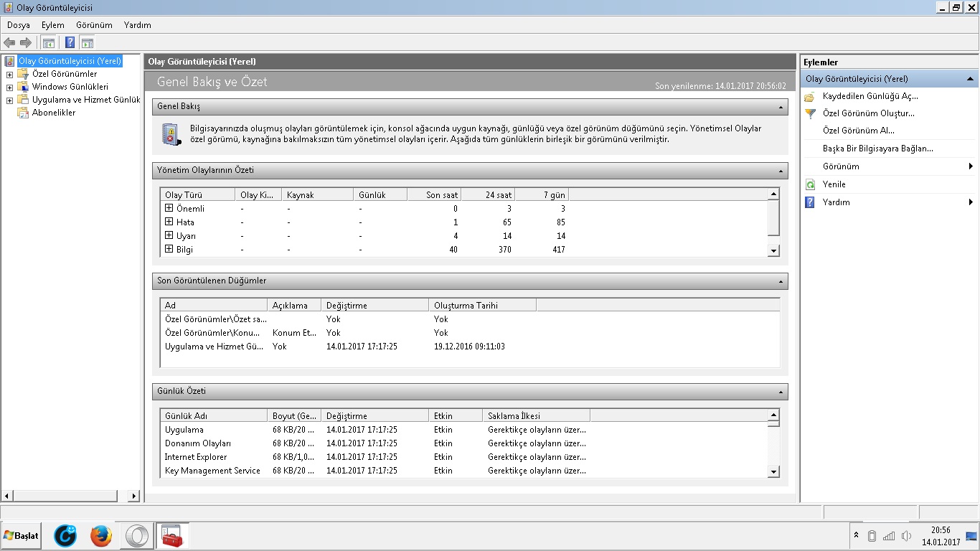Expand the Özel Görünümler tree node
Image resolution: width=980 pixels, height=551 pixels.
9,75
